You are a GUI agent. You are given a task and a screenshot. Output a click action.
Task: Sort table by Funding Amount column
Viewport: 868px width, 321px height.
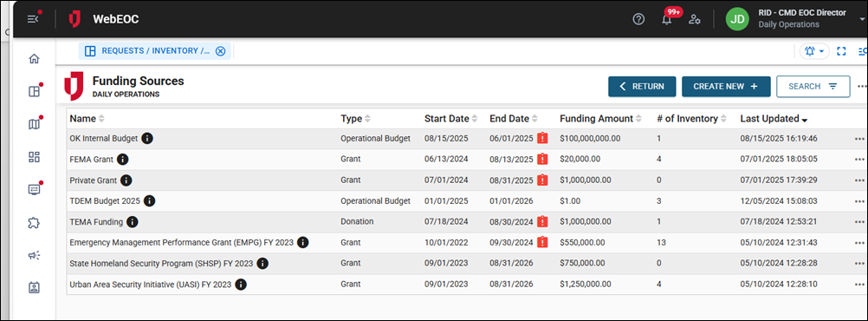600,119
